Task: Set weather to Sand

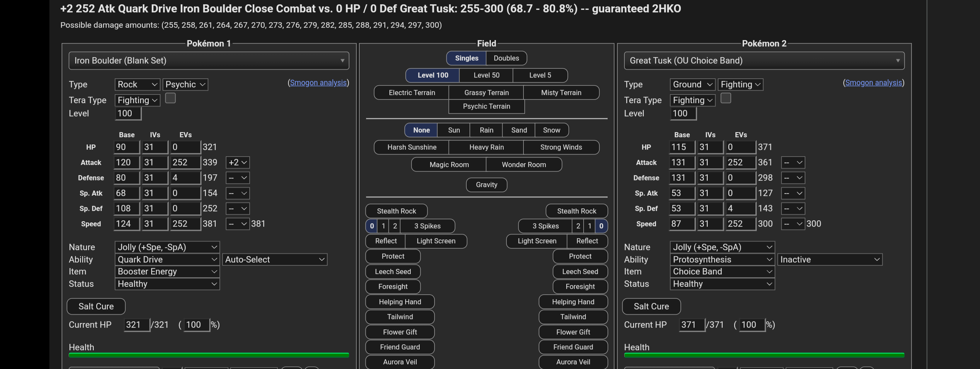Action: 519,130
